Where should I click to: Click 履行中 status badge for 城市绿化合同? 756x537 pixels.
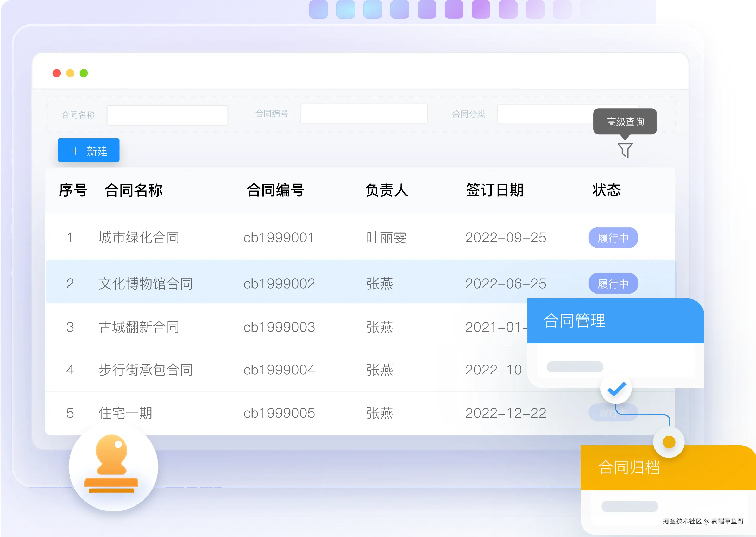click(613, 238)
